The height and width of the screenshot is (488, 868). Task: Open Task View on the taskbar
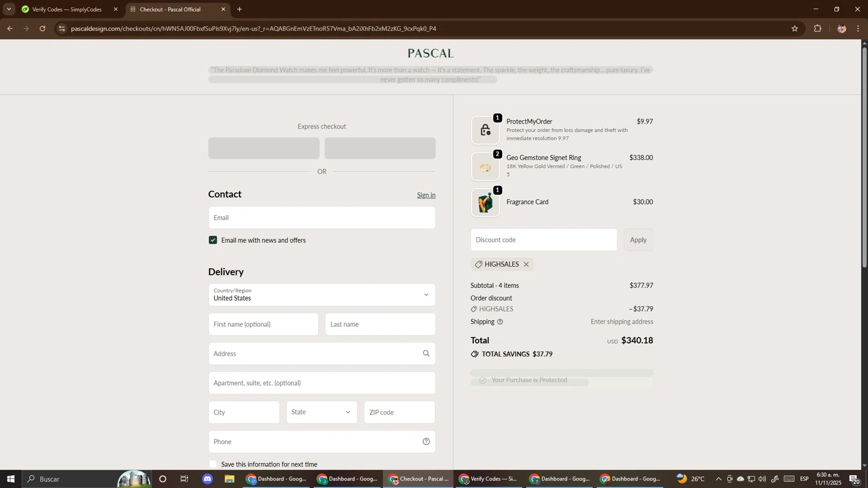185,479
